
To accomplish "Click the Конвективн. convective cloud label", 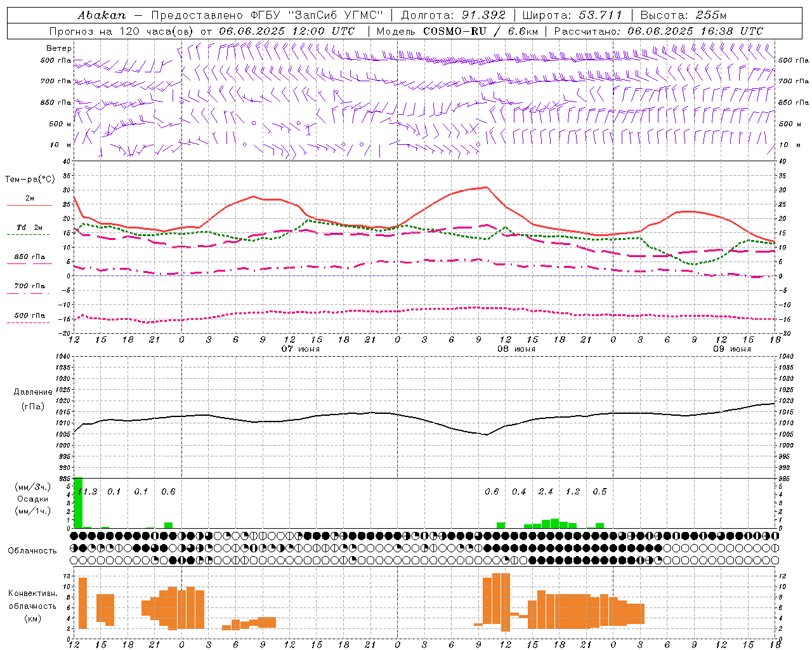I will pos(33,594).
